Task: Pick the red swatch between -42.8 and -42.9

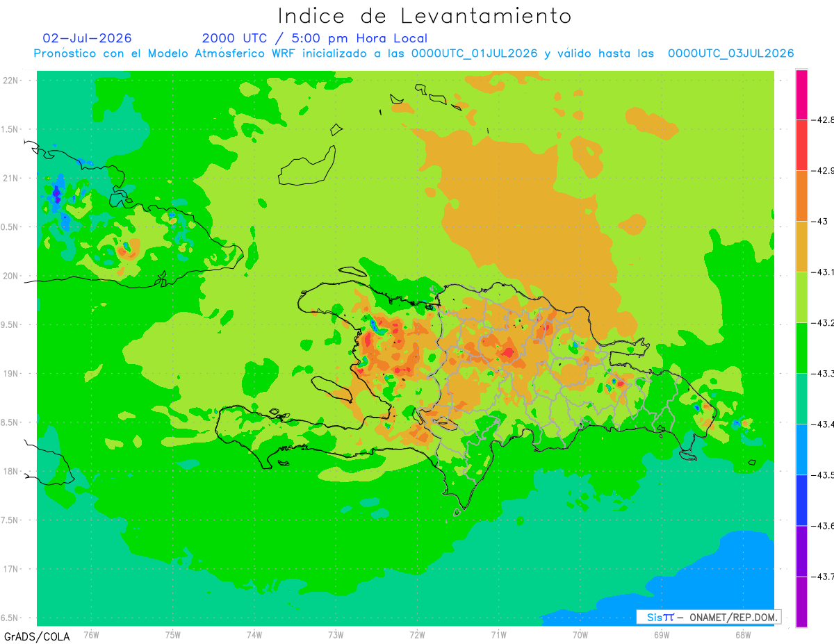Action: pos(801,145)
